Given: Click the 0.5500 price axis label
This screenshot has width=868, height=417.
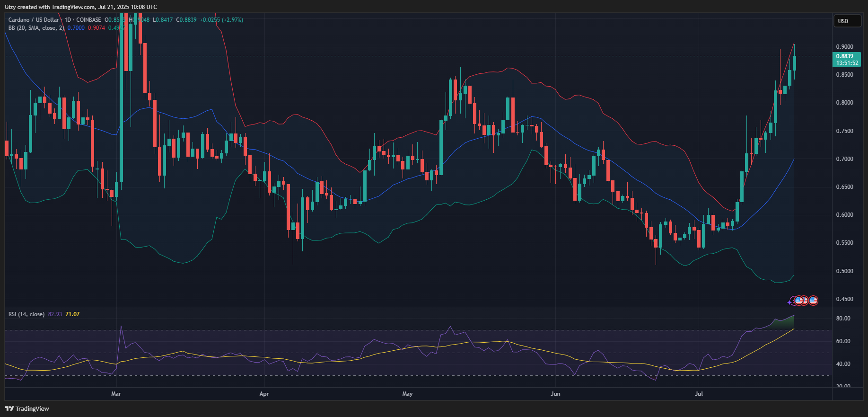Looking at the screenshot, I should pyautogui.click(x=845, y=243).
